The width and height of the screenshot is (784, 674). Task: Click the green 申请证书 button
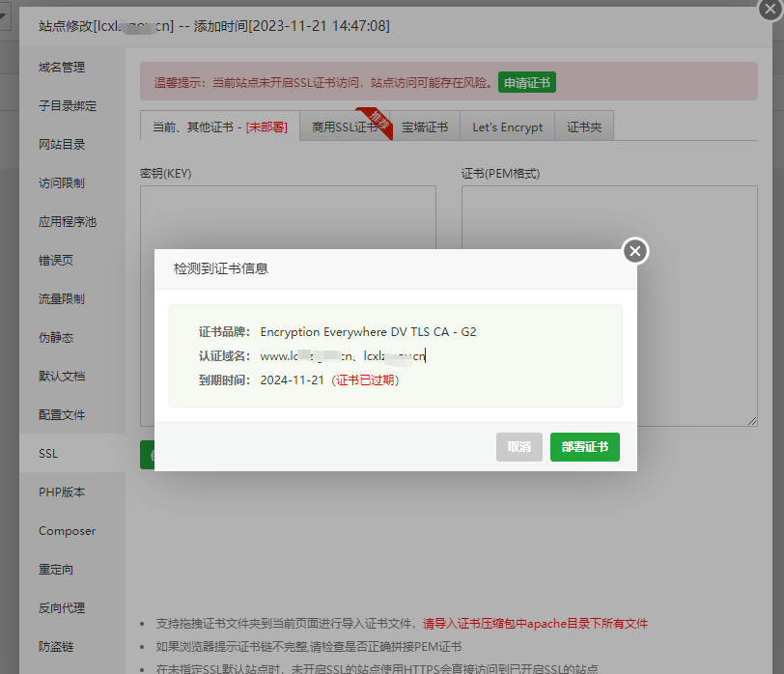point(526,82)
